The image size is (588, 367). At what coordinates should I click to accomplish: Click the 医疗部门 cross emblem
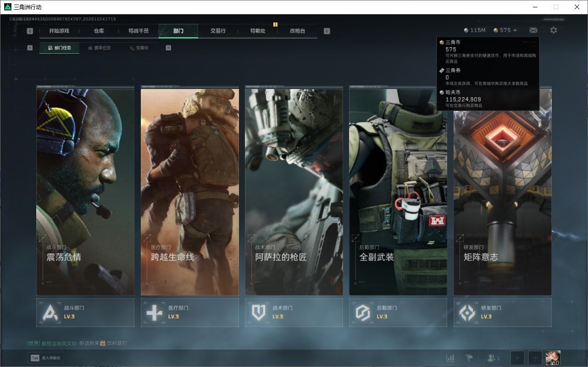pos(154,313)
